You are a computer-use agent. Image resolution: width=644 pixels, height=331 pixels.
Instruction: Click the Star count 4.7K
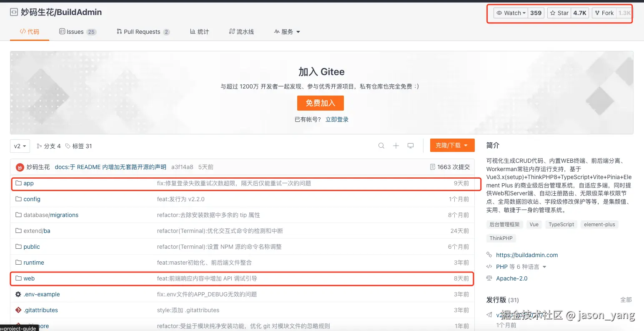579,13
